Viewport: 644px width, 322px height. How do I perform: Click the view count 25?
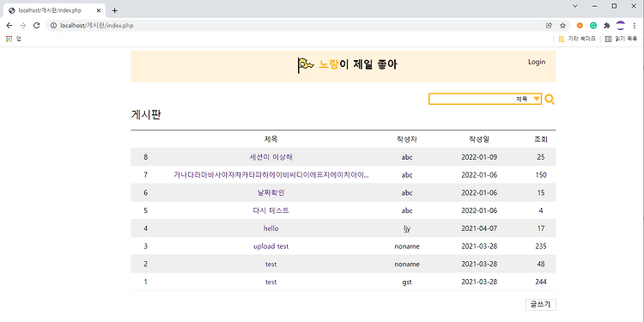[x=541, y=157]
